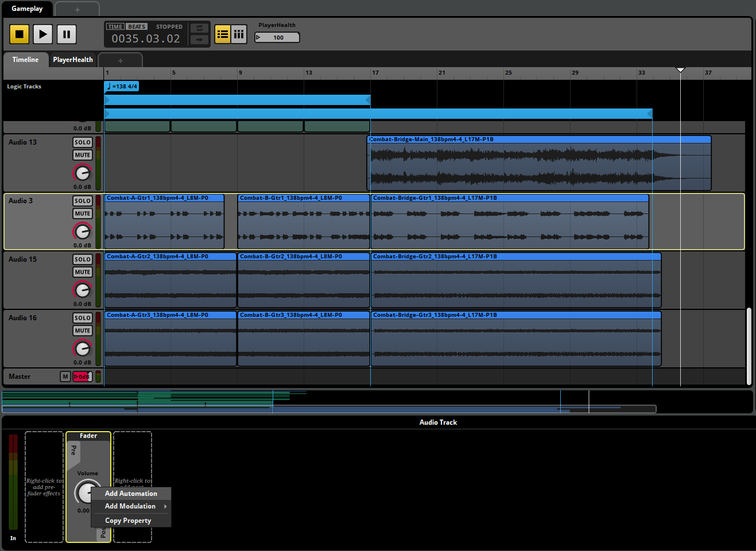This screenshot has width=756, height=551.
Task: Click the Fader module header
Action: (x=88, y=436)
